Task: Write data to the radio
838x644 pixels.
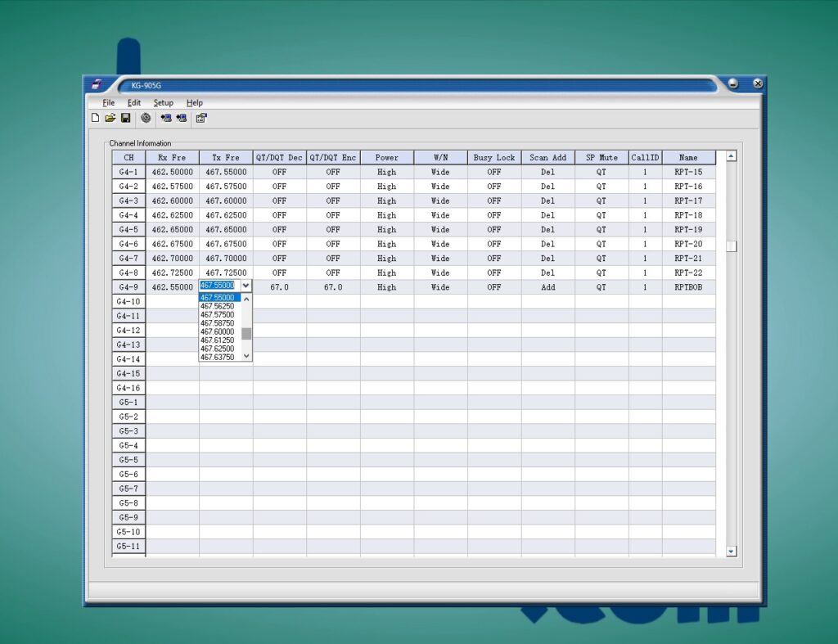Action: click(180, 118)
